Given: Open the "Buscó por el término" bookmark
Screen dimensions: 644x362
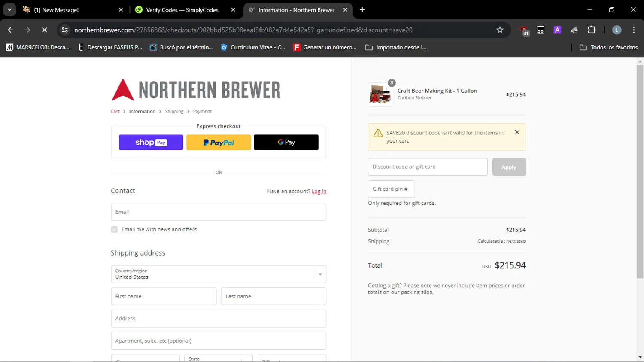Looking at the screenshot, I should tap(181, 47).
